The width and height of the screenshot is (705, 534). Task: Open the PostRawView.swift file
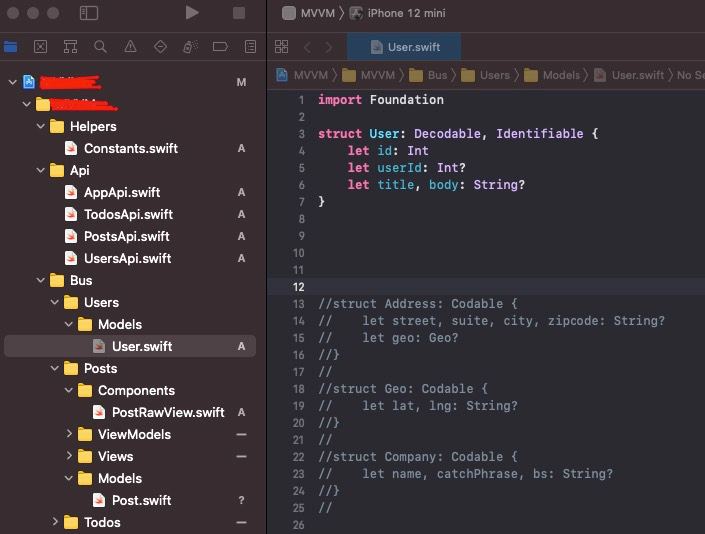[x=167, y=412]
